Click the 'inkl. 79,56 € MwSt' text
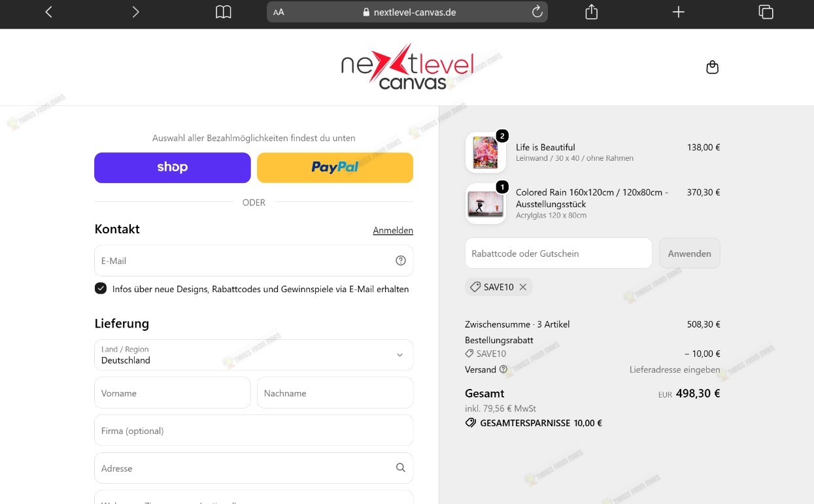Screen dimensions: 814x504 pyautogui.click(x=500, y=409)
